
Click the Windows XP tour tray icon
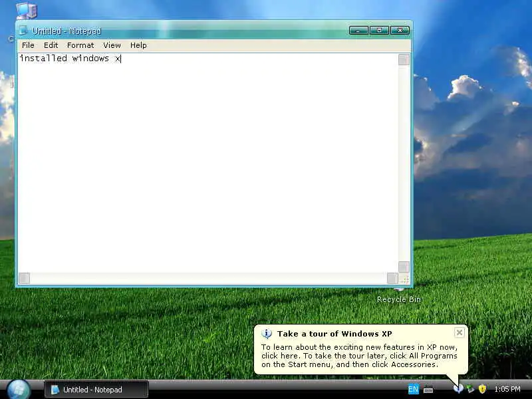458,388
